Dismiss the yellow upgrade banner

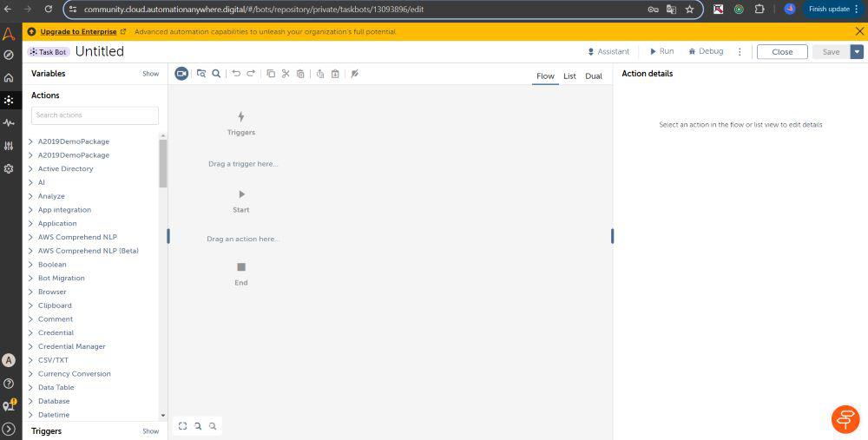tap(859, 31)
